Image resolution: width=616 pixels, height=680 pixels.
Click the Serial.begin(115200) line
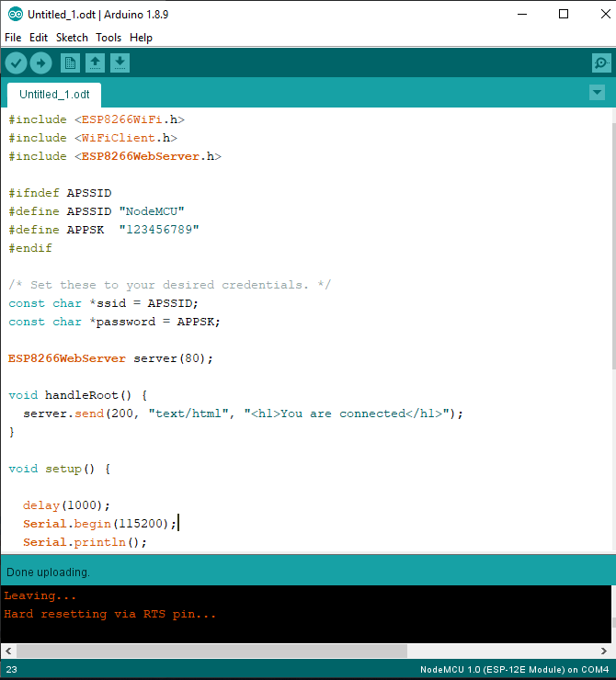coord(100,524)
